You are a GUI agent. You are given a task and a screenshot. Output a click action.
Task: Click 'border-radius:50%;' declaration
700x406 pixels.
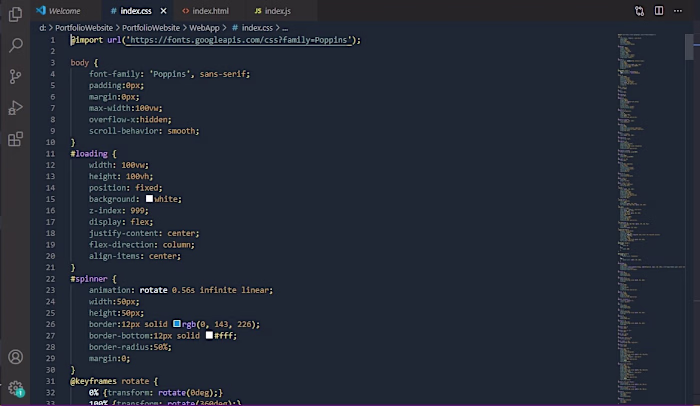pyautogui.click(x=130, y=347)
